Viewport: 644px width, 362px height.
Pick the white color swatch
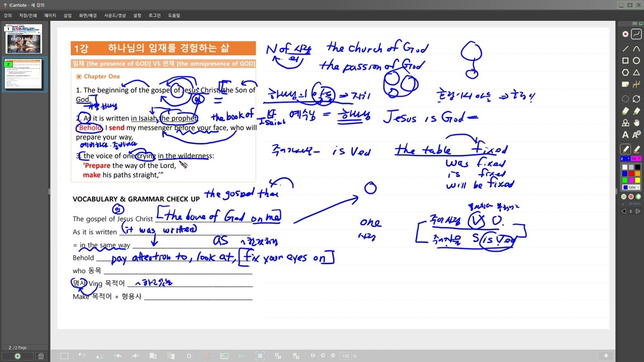click(x=625, y=167)
